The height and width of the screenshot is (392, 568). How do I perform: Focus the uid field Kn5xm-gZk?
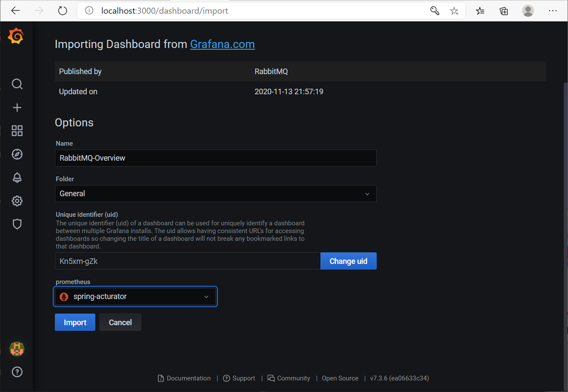(x=187, y=261)
